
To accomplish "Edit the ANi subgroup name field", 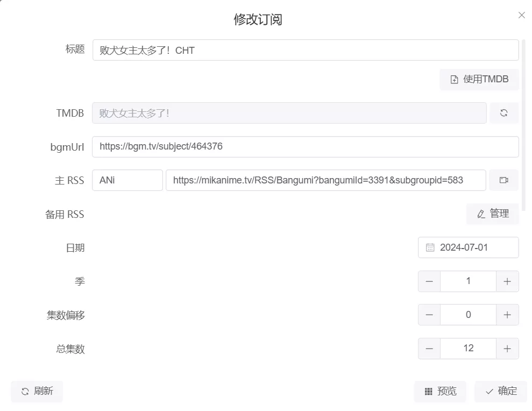I will pos(127,180).
